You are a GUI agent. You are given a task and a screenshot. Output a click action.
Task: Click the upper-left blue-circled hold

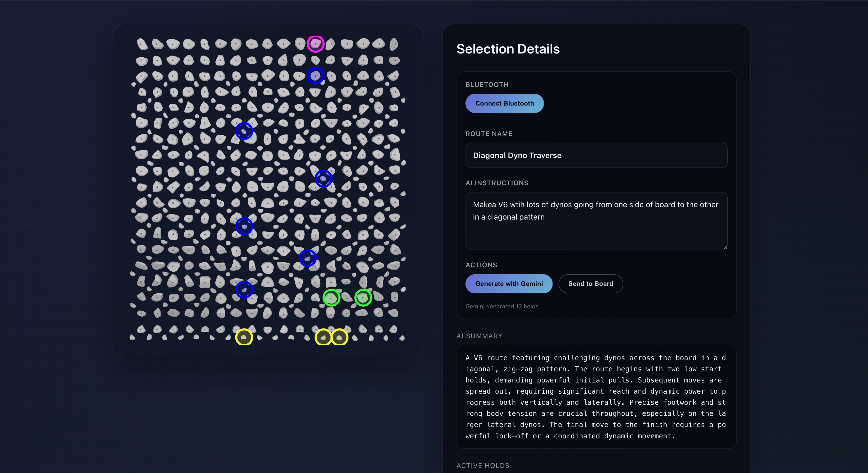click(x=244, y=131)
